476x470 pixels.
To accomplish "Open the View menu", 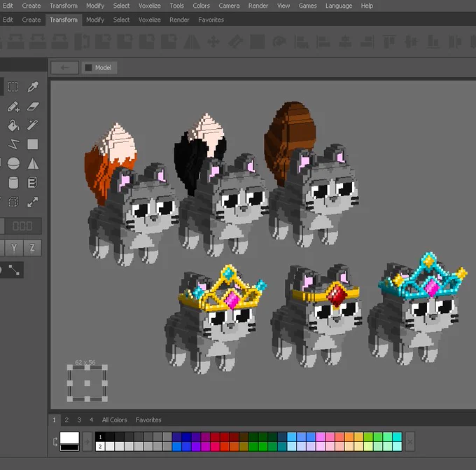I will click(x=283, y=6).
